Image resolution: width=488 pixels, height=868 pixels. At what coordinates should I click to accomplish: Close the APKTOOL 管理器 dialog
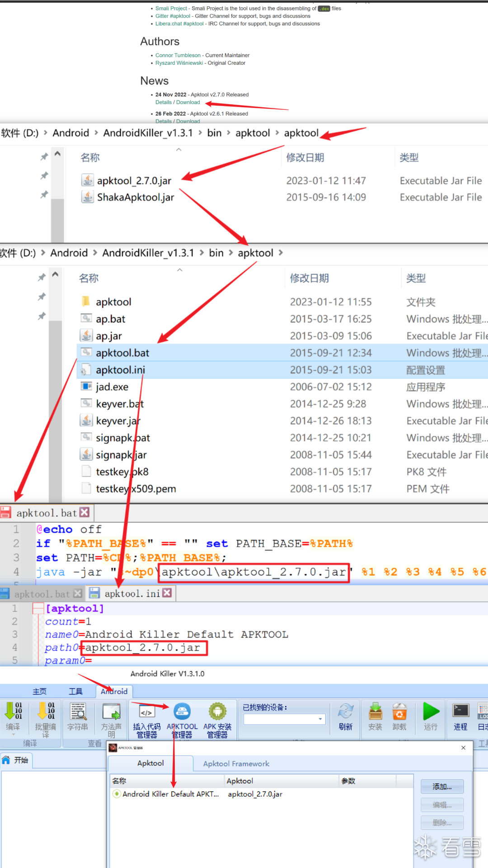click(x=463, y=748)
